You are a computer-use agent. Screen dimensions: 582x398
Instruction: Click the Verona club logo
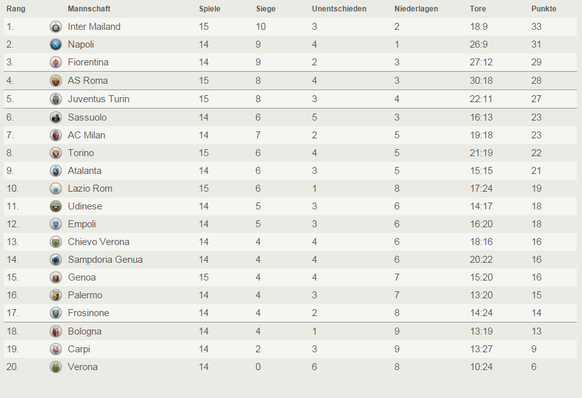point(56,367)
